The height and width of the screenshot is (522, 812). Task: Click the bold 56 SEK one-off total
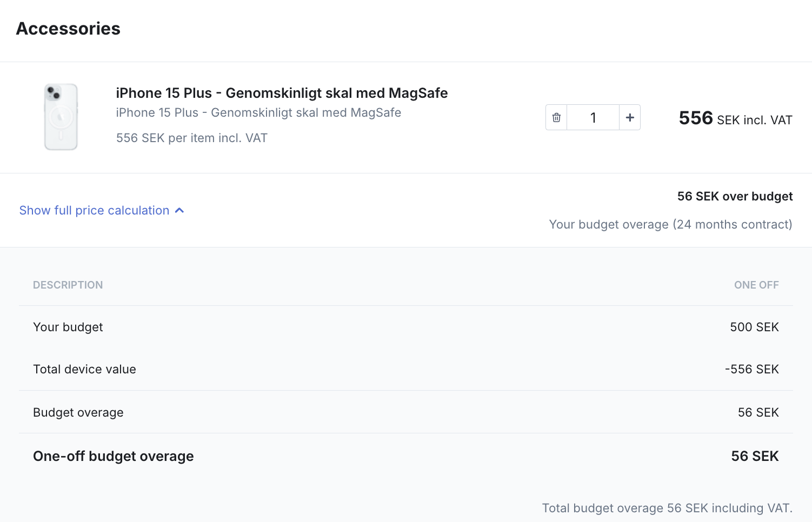pyautogui.click(x=755, y=456)
